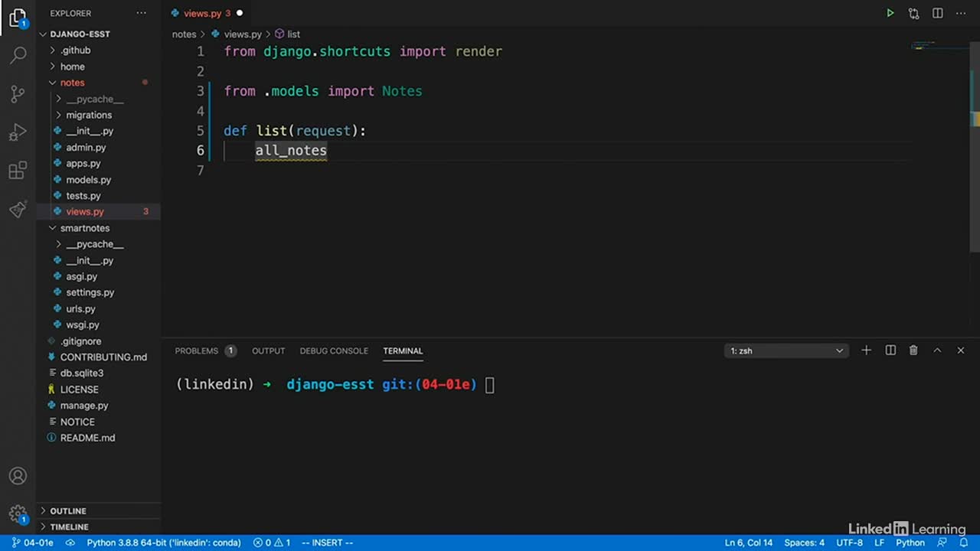The image size is (980, 551).
Task: Change language mode via Python indicator
Action: tap(910, 543)
